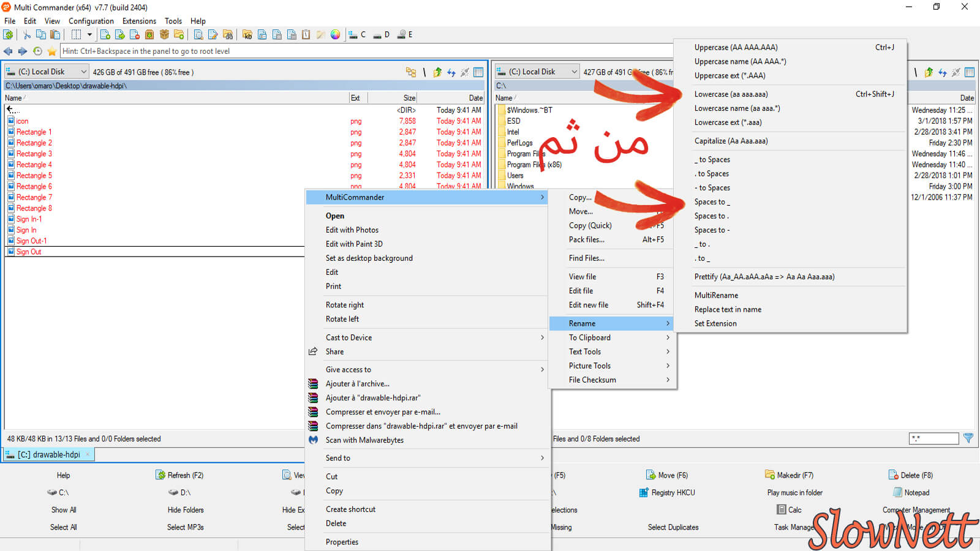Image resolution: width=980 pixels, height=551 pixels.
Task: Go up one level in the left panel
Action: pyautogui.click(x=437, y=72)
